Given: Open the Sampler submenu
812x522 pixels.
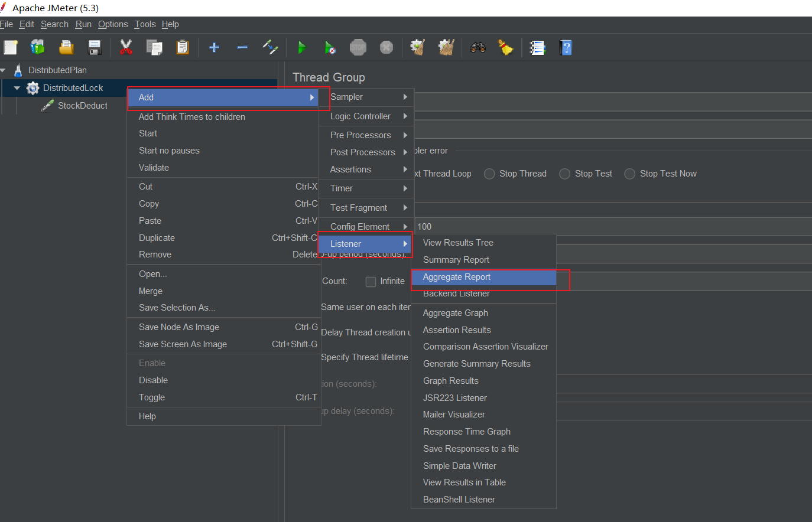Looking at the screenshot, I should [366, 97].
